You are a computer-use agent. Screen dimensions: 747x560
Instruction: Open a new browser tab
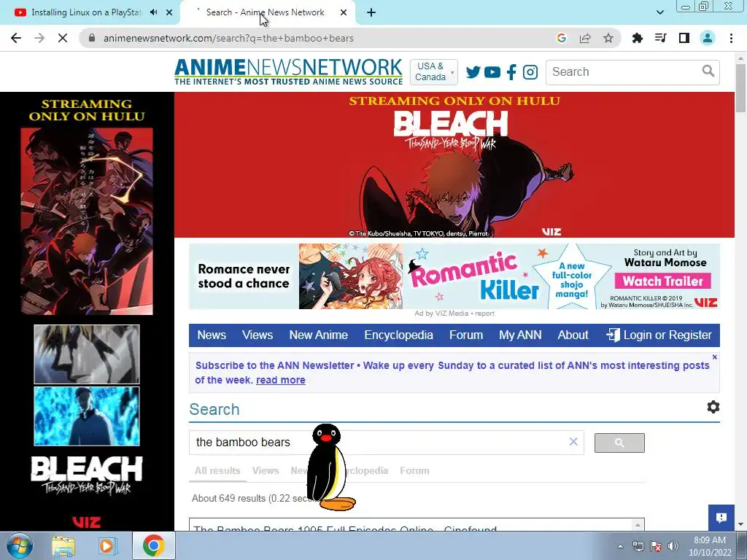(371, 12)
